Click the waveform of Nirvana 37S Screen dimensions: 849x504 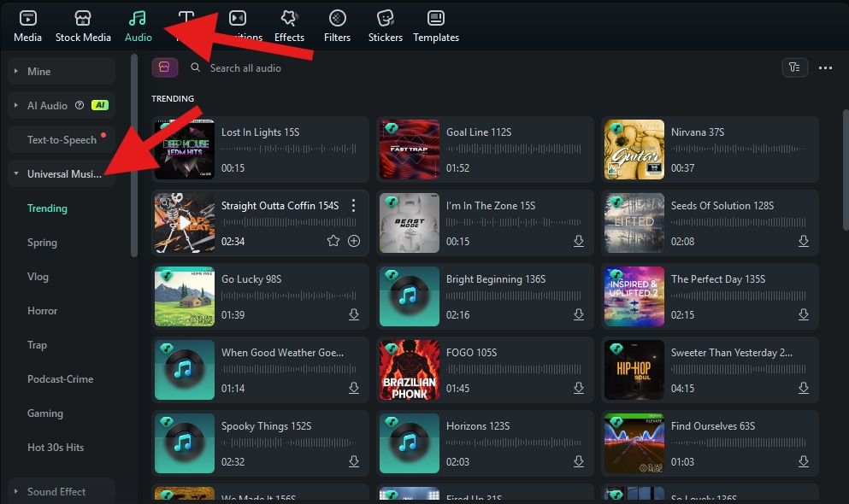click(x=739, y=149)
